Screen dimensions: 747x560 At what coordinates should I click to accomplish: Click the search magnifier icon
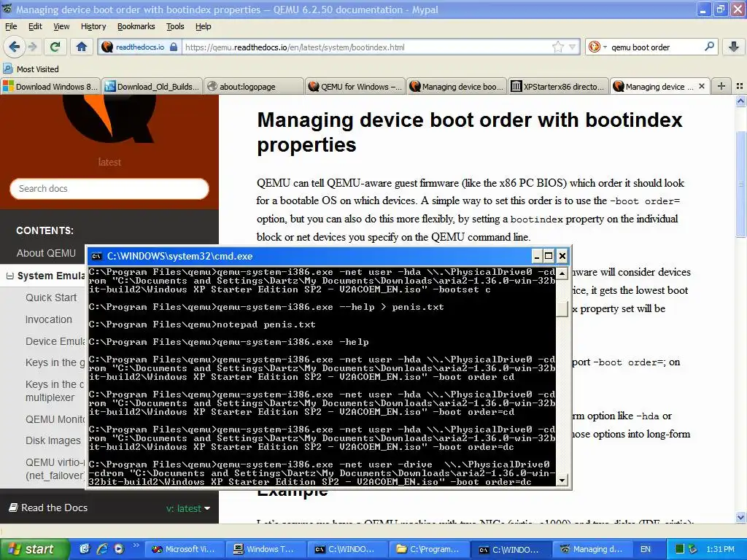pos(709,47)
